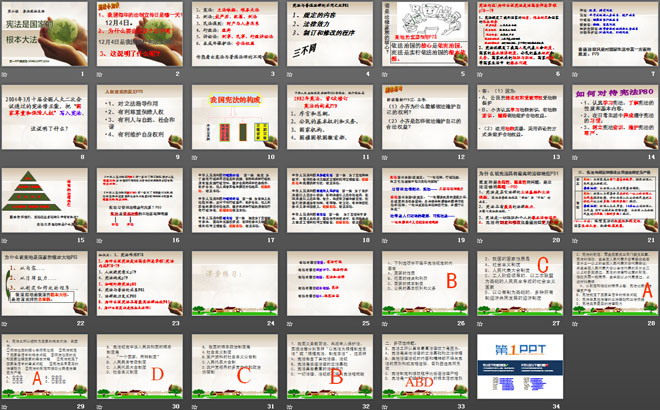Select slide 9 with four bullet points
Image resolution: width=660 pixels, height=410 pixels.
[x=140, y=117]
